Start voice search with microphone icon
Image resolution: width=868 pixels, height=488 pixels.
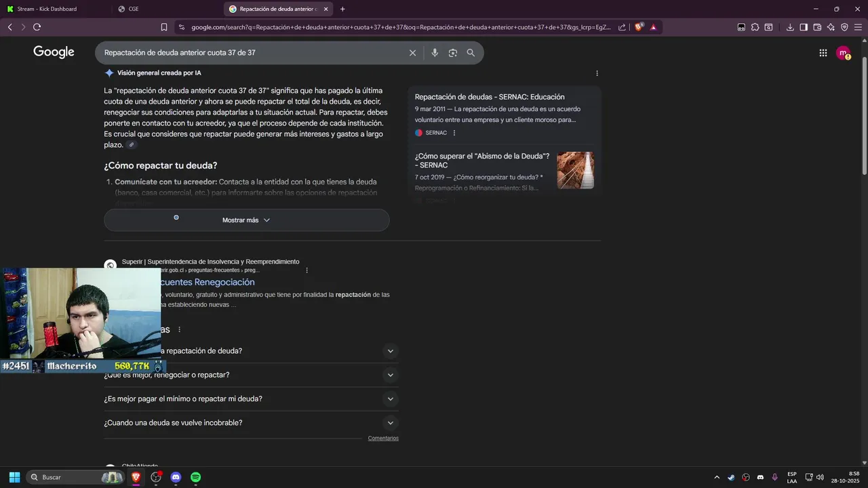pos(435,53)
